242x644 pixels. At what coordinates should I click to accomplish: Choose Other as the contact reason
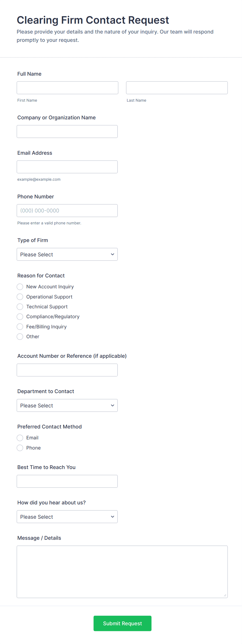(x=20, y=336)
